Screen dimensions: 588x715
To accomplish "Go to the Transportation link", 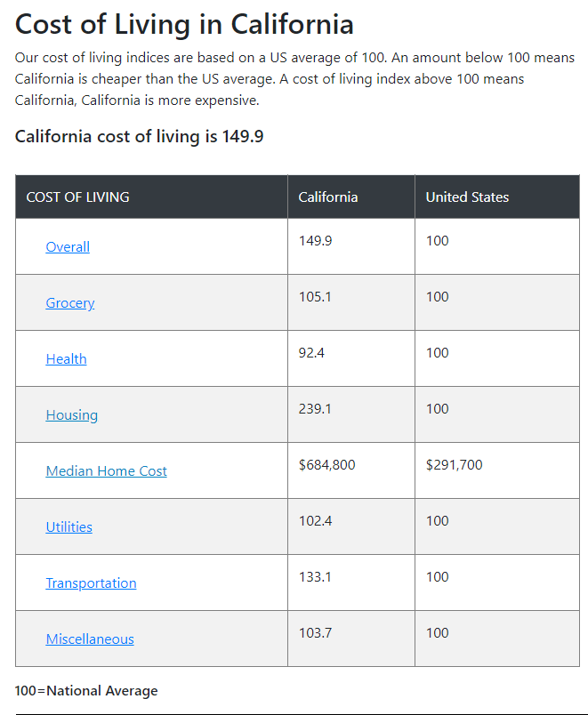I will pos(92,583).
